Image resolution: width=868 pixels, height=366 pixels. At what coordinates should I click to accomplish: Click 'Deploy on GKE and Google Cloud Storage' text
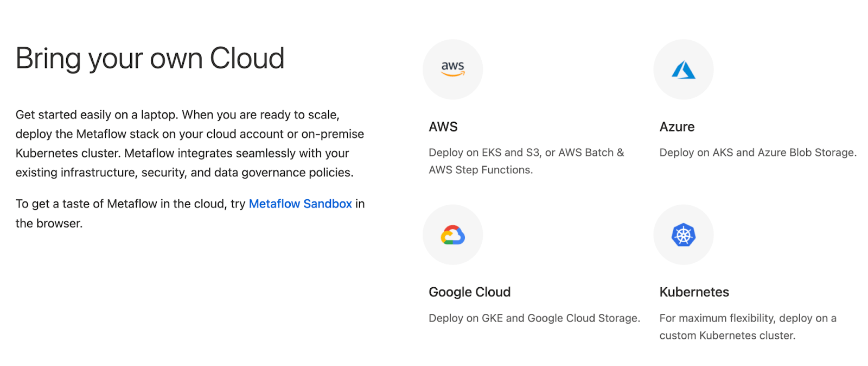click(534, 318)
